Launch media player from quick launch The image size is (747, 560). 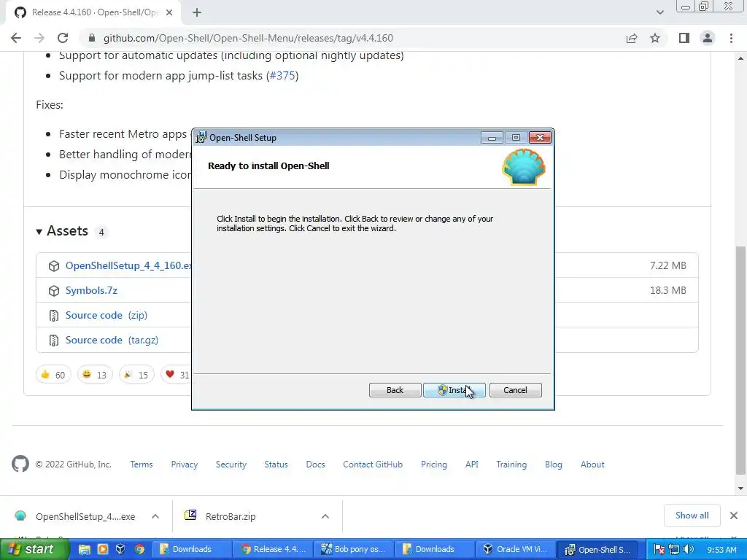(x=102, y=549)
